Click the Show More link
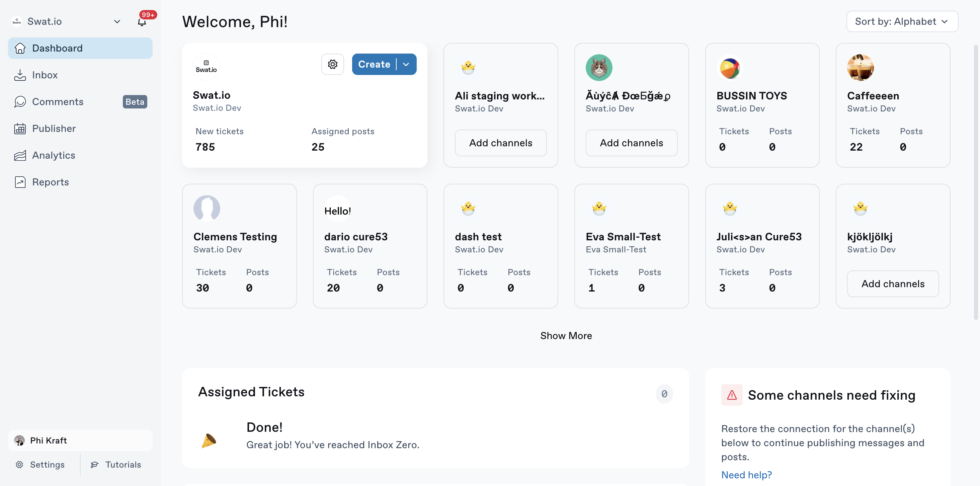The height and width of the screenshot is (486, 980). [x=566, y=336]
